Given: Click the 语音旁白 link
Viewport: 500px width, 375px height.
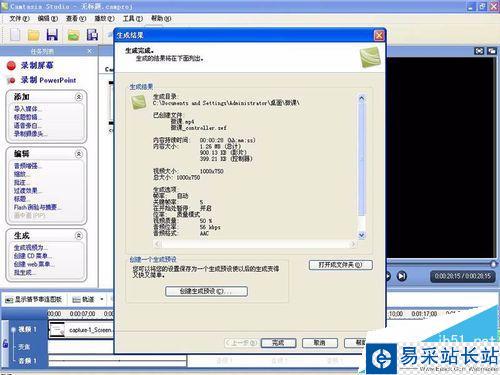Looking at the screenshot, I should coord(28,125).
